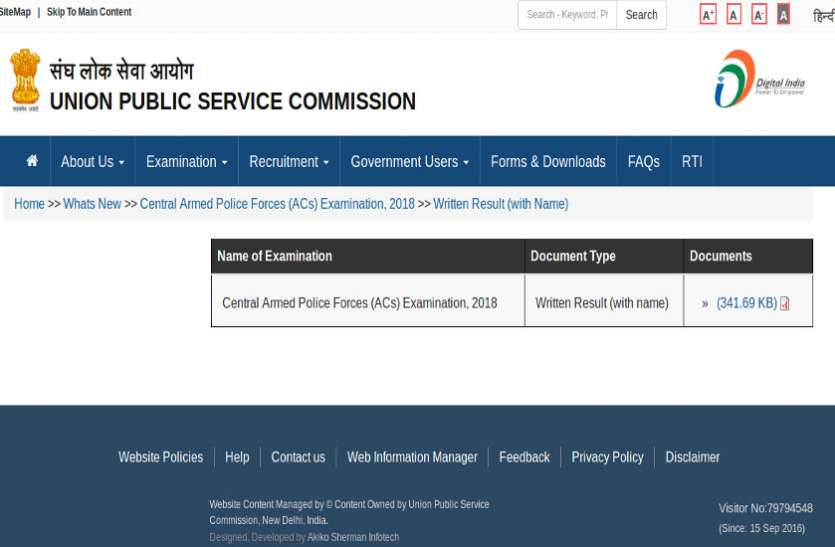Open Disclaimer footer link

(x=692, y=457)
